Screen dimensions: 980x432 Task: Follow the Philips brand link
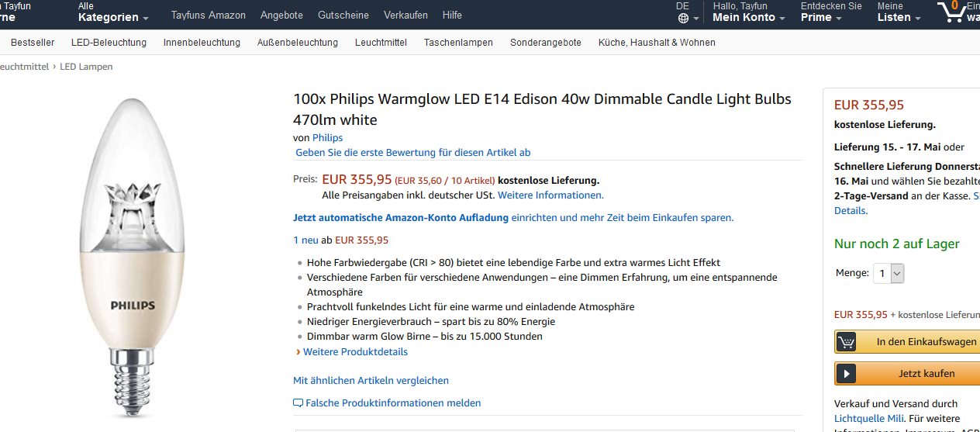[327, 138]
